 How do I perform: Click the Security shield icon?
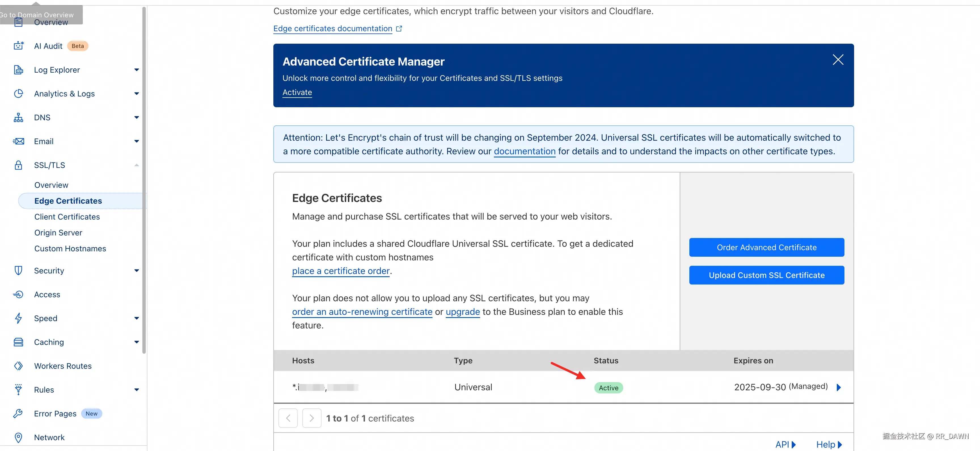point(18,271)
